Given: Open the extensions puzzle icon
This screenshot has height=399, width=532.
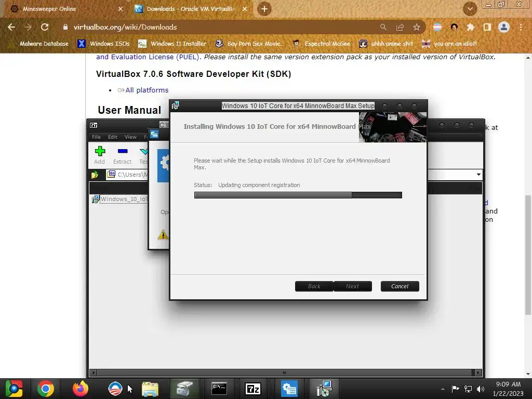Looking at the screenshot, I should click(x=470, y=27).
